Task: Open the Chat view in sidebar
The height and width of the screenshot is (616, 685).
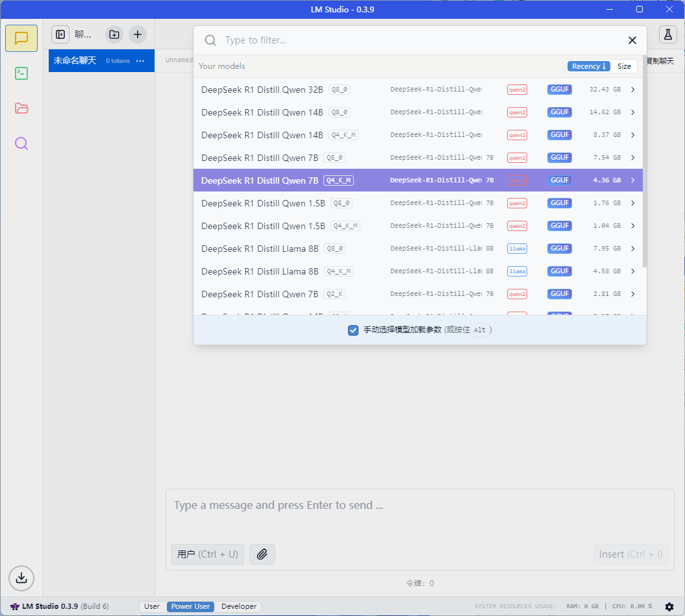Action: tap(21, 38)
